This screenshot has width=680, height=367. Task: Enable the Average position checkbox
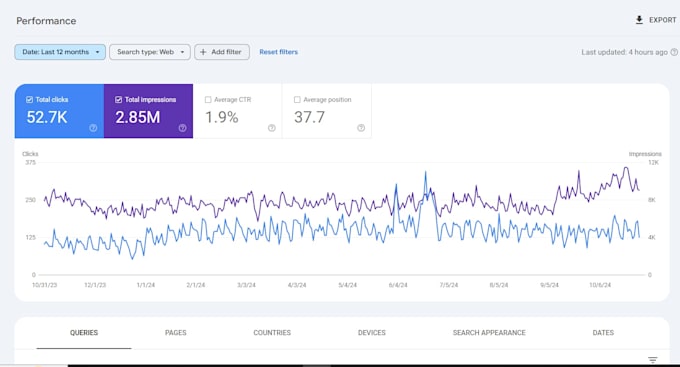tap(297, 100)
